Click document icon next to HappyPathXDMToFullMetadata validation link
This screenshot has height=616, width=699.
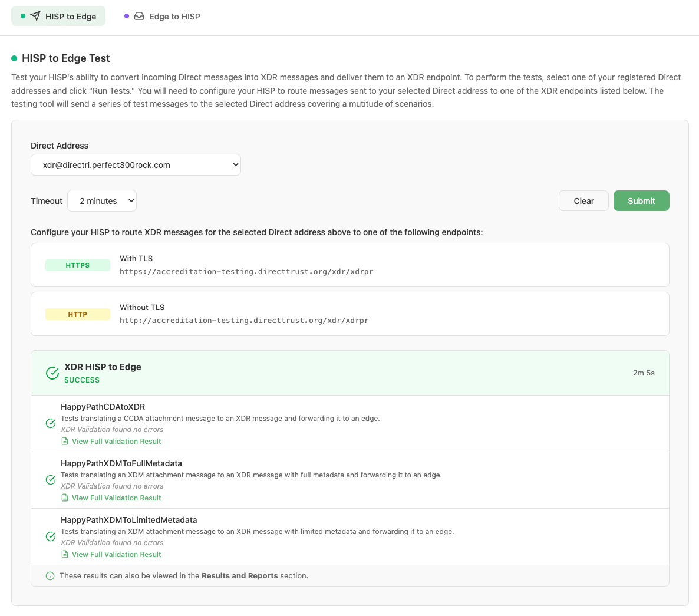[x=65, y=498]
